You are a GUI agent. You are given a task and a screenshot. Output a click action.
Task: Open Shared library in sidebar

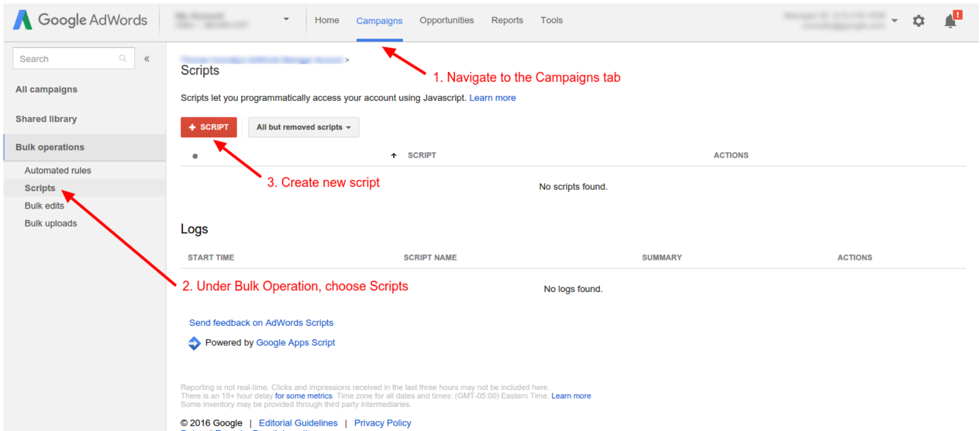pos(46,119)
